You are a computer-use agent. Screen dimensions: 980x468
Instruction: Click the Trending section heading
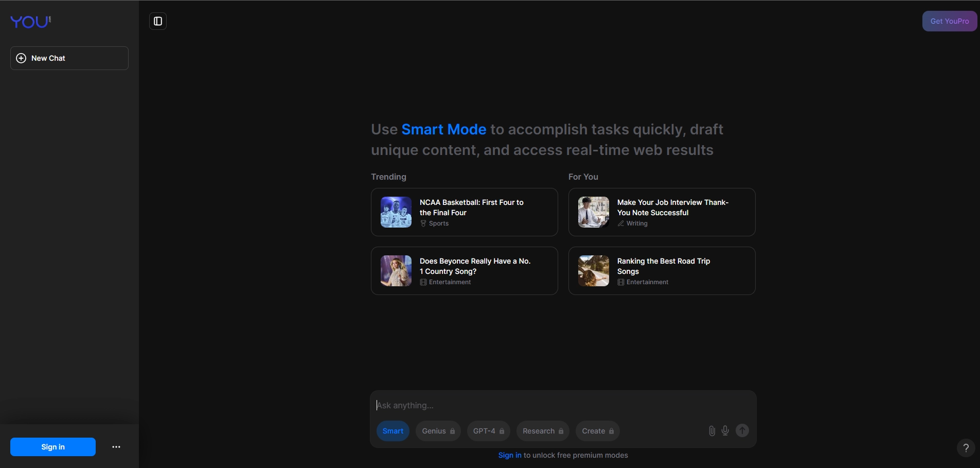(389, 177)
